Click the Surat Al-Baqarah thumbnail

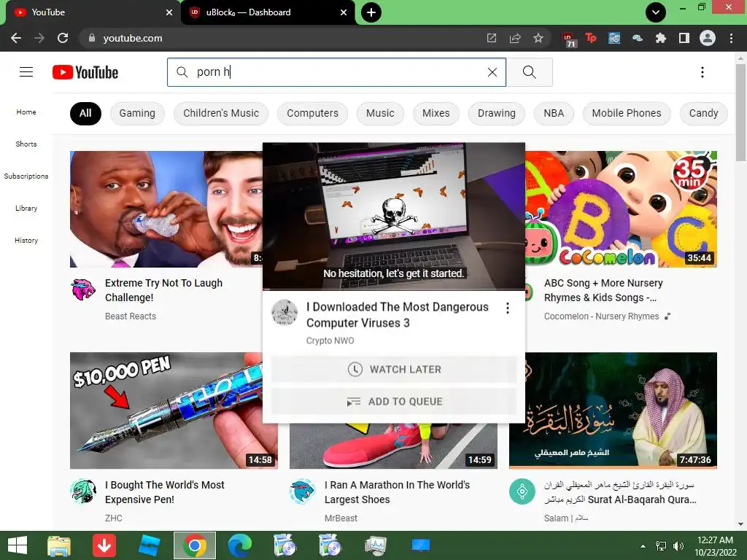click(613, 411)
